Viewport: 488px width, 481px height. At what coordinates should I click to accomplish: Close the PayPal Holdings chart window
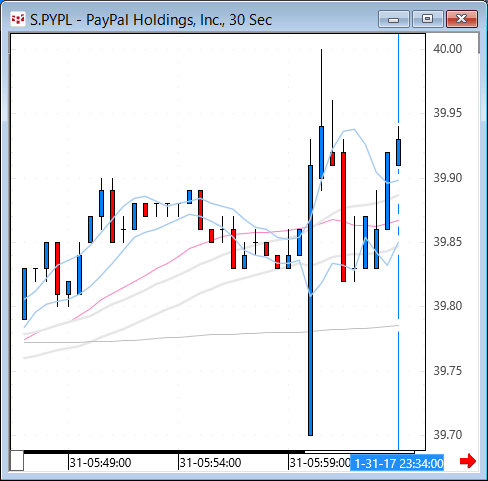[x=462, y=19]
